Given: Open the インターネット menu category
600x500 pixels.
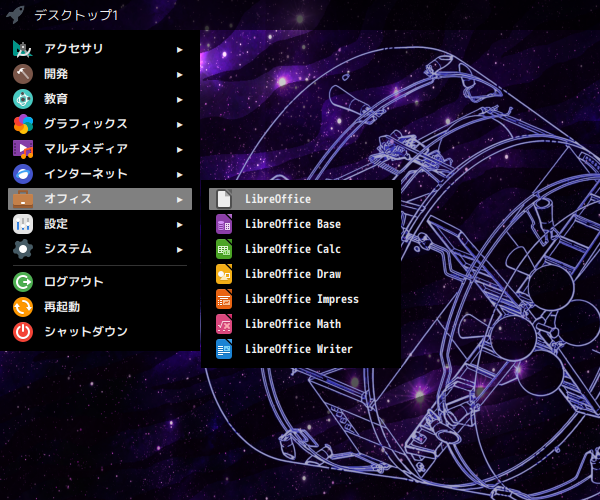Looking at the screenshot, I should click(100, 174).
